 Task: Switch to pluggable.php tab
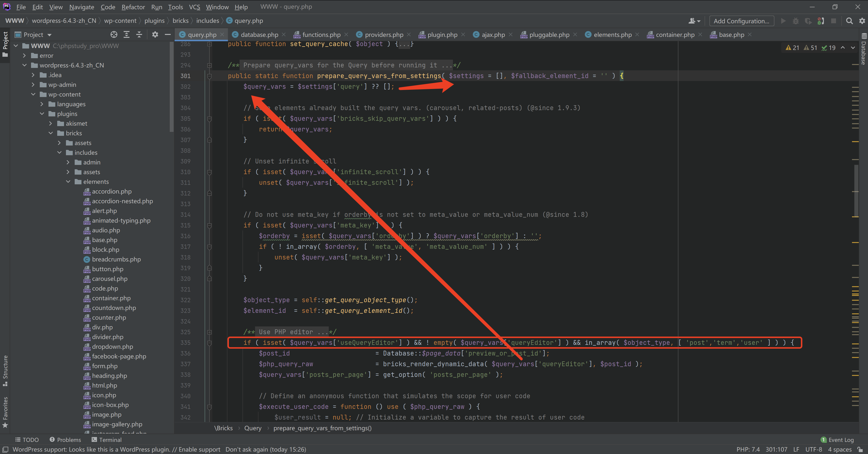click(x=549, y=34)
